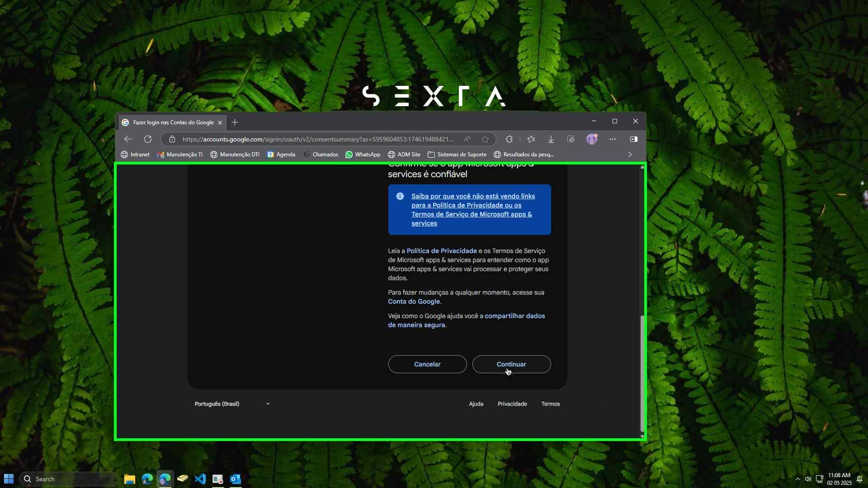
Task: Open the Intranet bookmark
Action: click(135, 155)
